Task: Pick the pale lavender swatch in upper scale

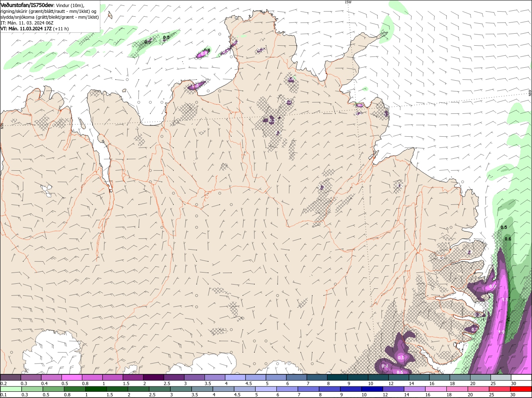Action: [x=235, y=377]
